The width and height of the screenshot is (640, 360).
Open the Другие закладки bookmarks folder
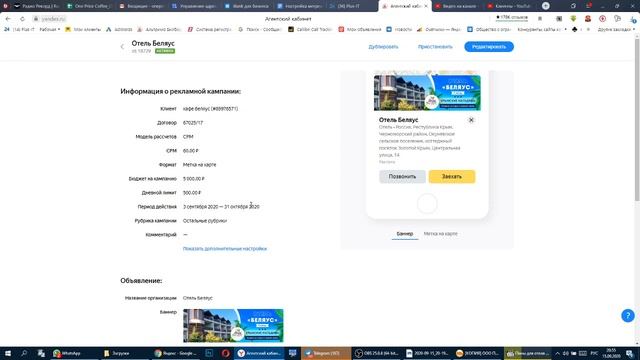pos(616,29)
